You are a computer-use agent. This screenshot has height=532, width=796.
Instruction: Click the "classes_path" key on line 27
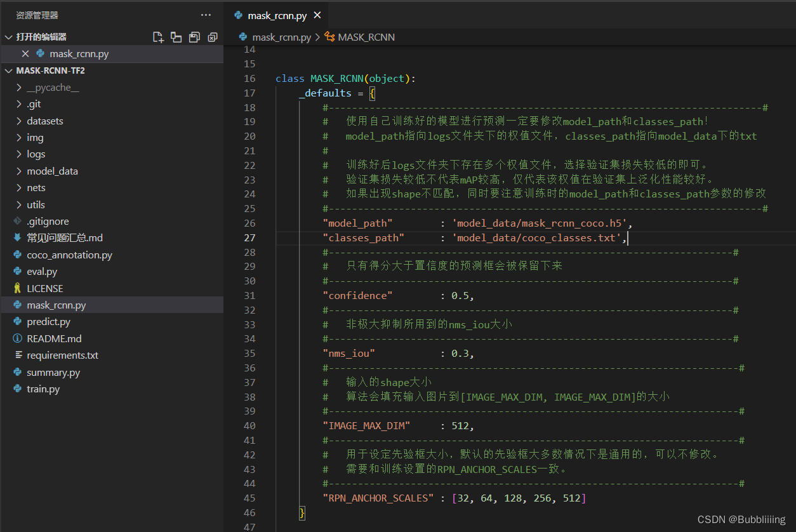[363, 237]
